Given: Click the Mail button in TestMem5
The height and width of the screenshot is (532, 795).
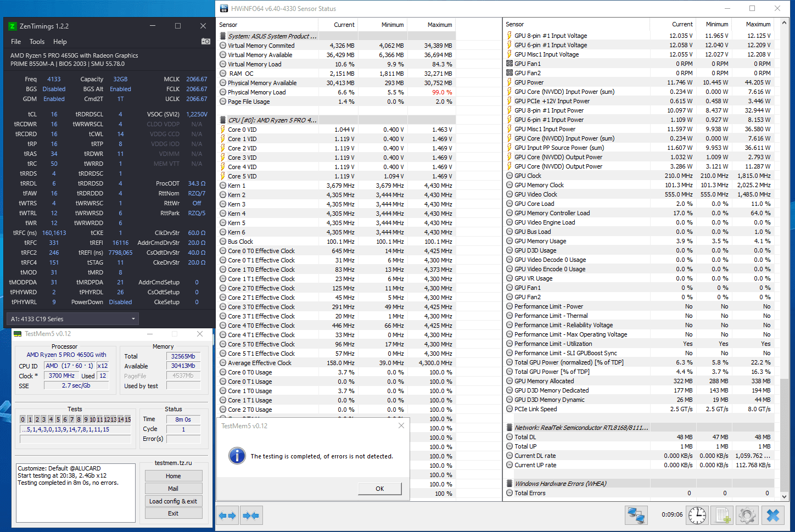Looking at the screenshot, I should [173, 489].
